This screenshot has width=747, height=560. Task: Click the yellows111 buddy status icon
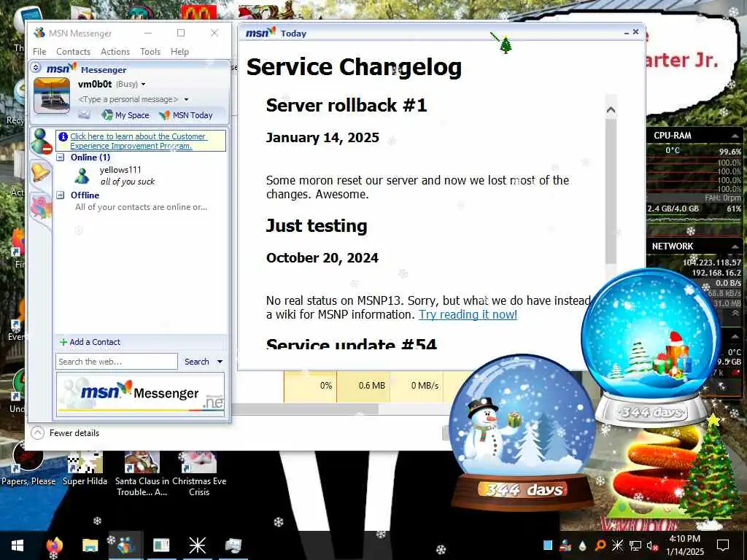pyautogui.click(x=82, y=176)
